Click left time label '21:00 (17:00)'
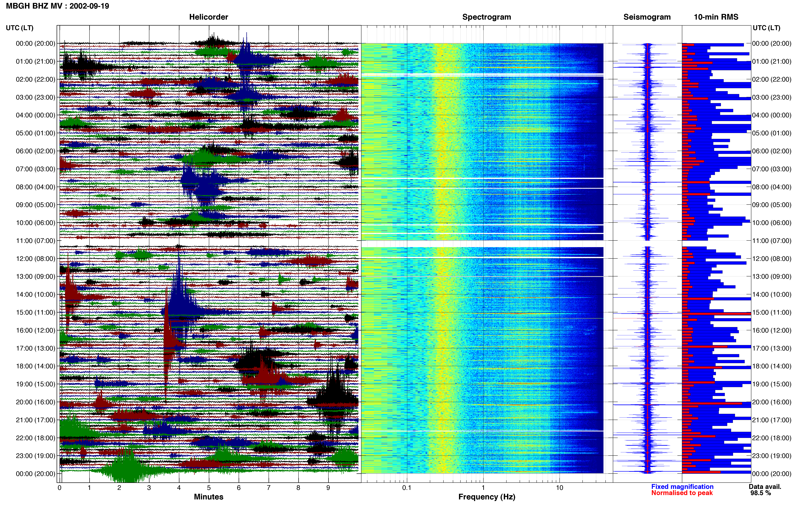The width and height of the screenshot is (812, 508). coord(36,420)
